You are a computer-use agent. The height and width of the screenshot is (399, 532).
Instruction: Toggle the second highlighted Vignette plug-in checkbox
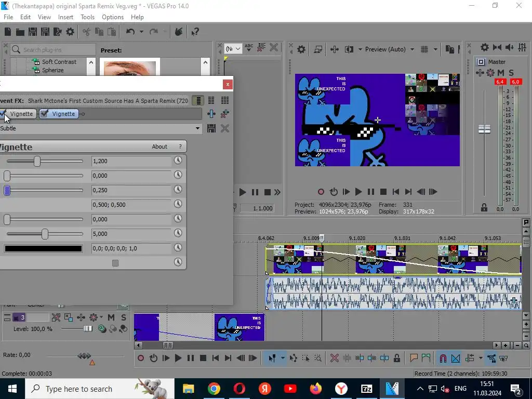tap(45, 114)
